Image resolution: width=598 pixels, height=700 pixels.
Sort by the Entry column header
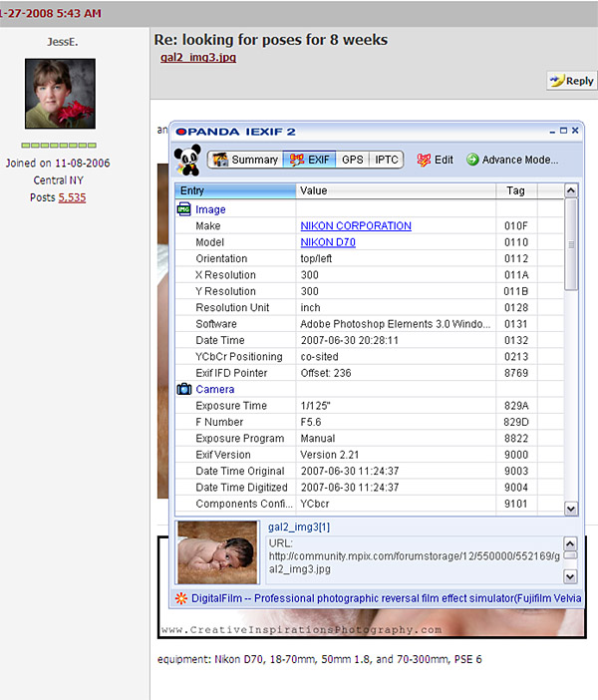point(235,190)
